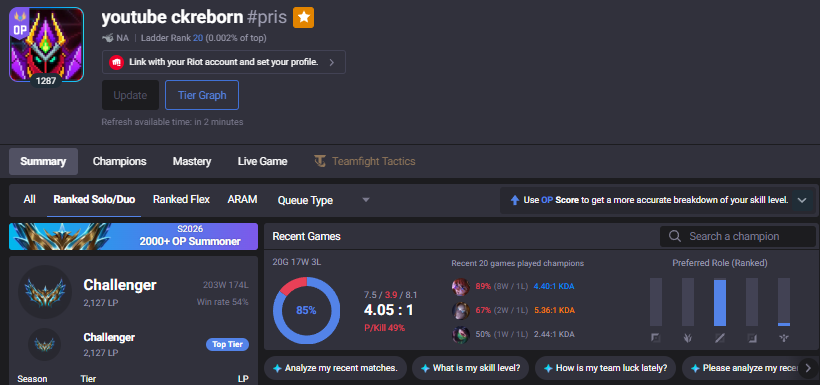Click the P/Kill 49% text
The image size is (820, 385).
click(384, 328)
